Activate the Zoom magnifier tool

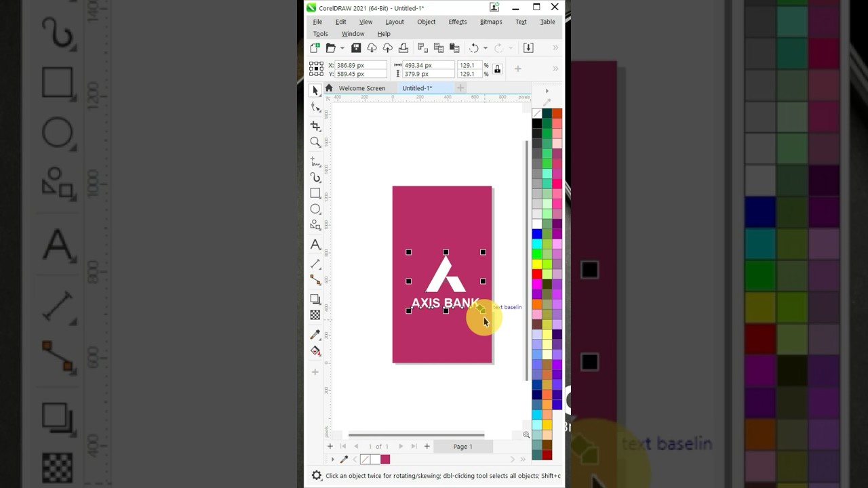click(315, 142)
